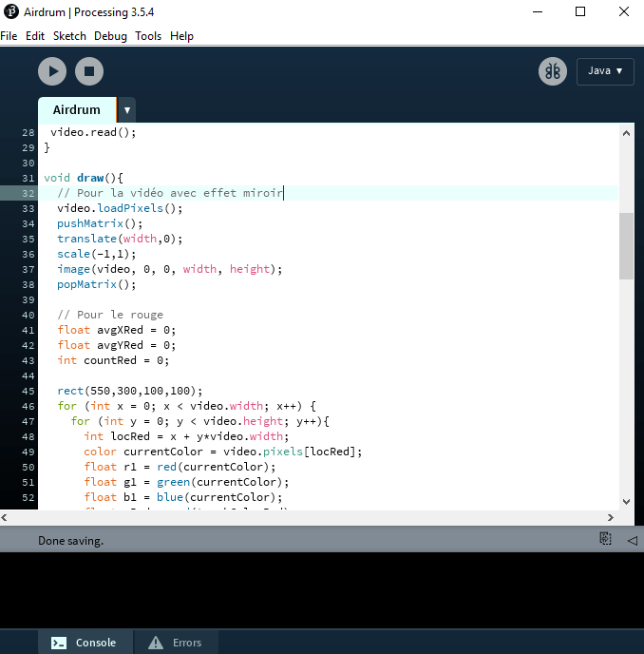Click the 'popMatrix();' line

(97, 284)
